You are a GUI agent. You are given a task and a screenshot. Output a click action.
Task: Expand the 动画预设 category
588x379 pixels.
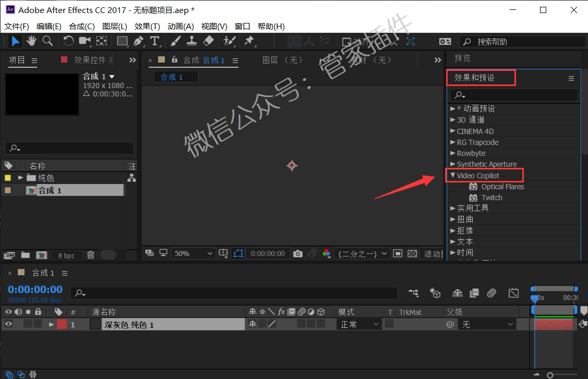point(453,108)
